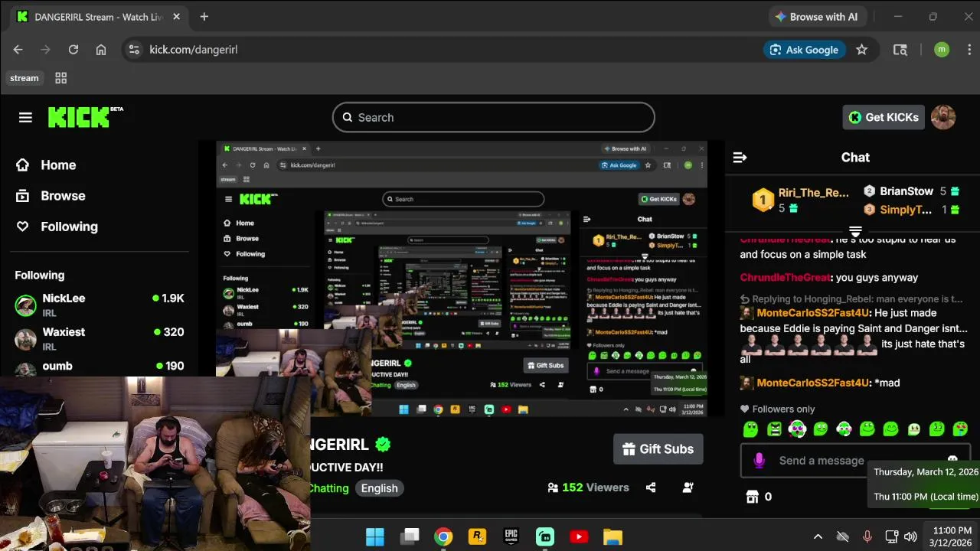Click the verified badge beside the DANGERIRL name
This screenshot has height=551, width=980.
pos(383,444)
